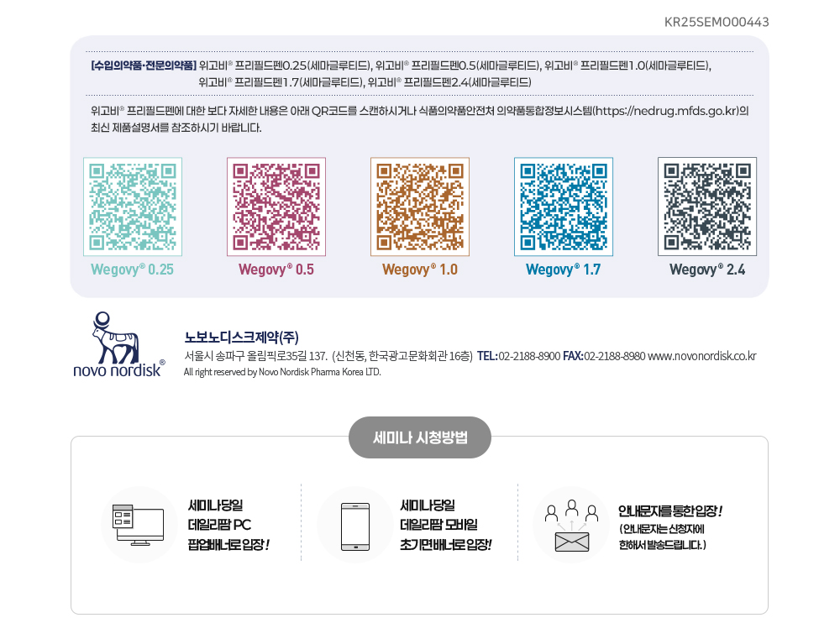Image resolution: width=840 pixels, height=644 pixels.
Task: Click the Wegovy 1.7 blue QR code
Action: tap(564, 207)
